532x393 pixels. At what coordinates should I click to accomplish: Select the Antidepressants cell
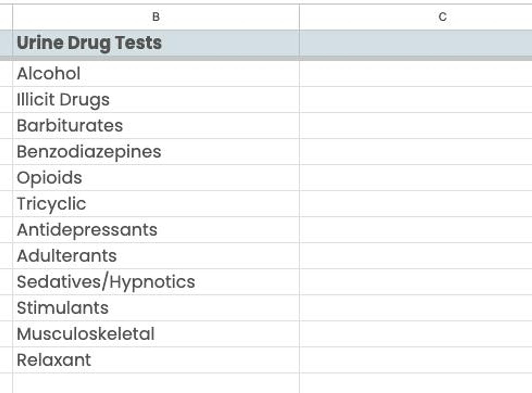[155, 230]
